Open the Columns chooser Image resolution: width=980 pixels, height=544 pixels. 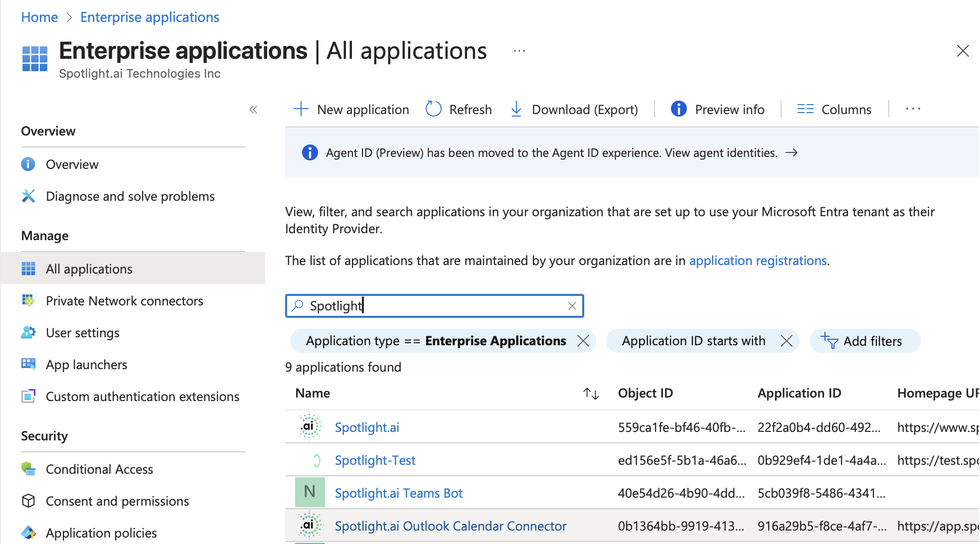[834, 109]
